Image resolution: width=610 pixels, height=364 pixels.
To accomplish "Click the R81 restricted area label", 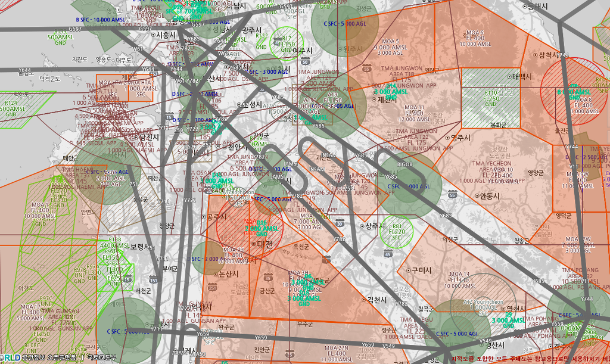I will 397,232.
